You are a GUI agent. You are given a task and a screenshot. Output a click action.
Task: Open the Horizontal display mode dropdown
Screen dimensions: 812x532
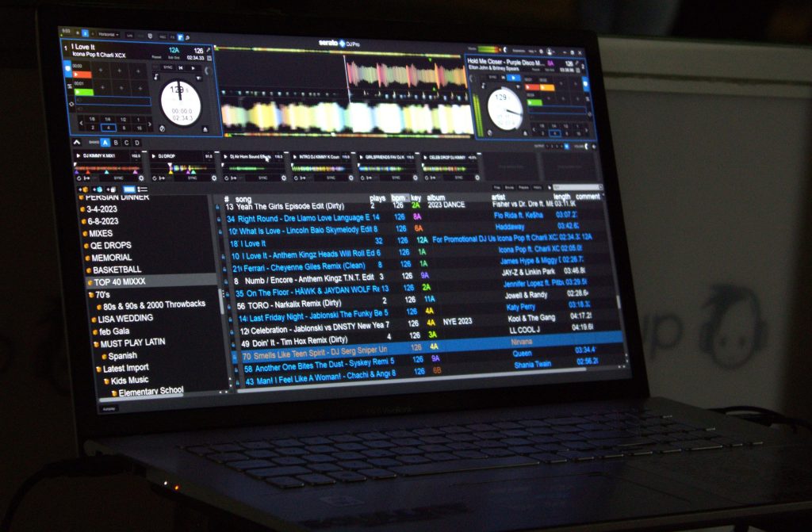point(109,34)
